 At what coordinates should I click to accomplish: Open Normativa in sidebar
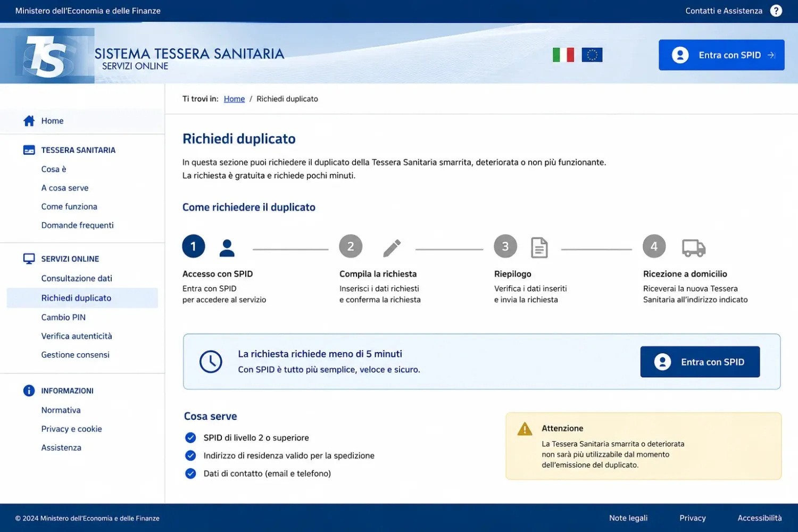pyautogui.click(x=61, y=410)
